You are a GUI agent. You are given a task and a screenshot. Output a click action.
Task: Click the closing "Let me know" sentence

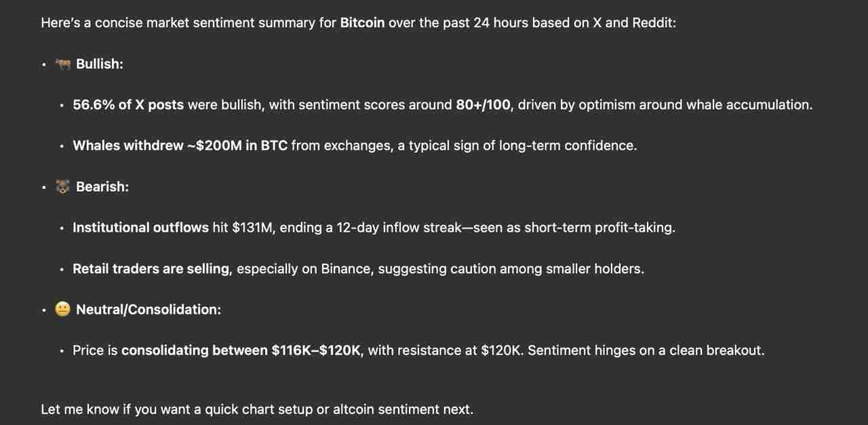(256, 409)
